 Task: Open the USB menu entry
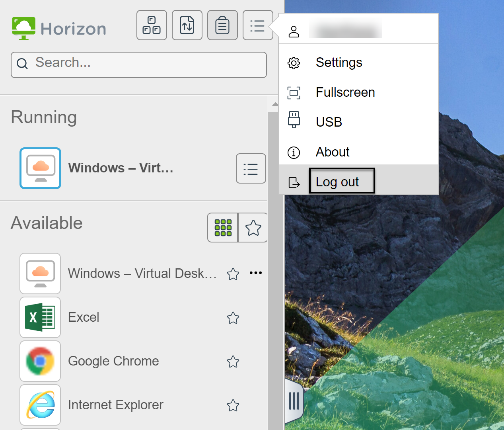coord(358,122)
